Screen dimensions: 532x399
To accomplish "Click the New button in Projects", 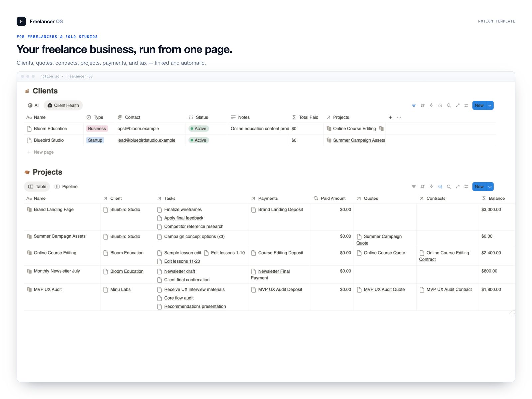I will point(479,187).
